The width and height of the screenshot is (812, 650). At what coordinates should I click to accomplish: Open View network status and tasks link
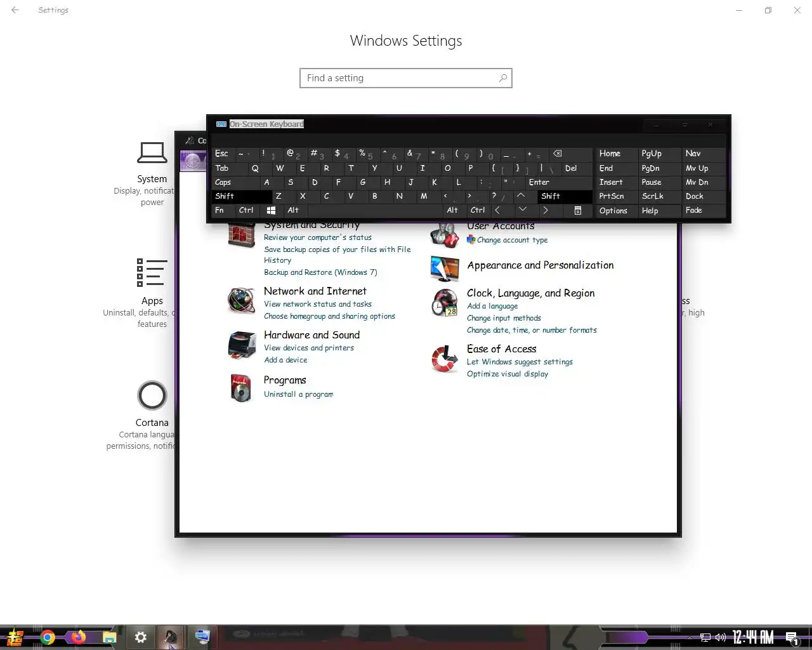pyautogui.click(x=318, y=304)
